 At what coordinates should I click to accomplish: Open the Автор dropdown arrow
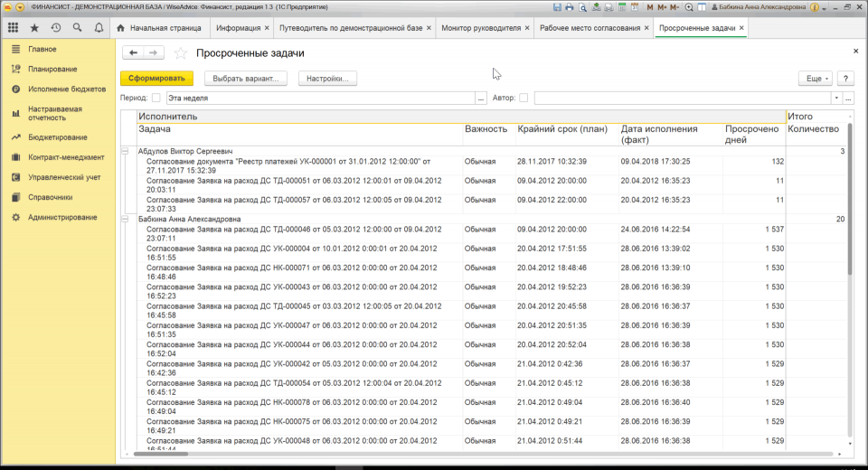pyautogui.click(x=836, y=98)
